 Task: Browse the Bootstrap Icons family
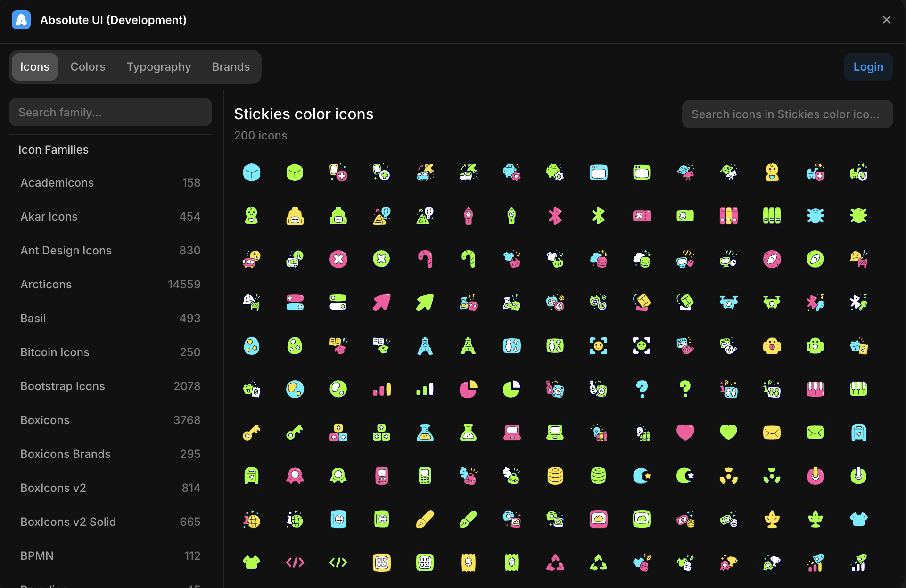63,386
